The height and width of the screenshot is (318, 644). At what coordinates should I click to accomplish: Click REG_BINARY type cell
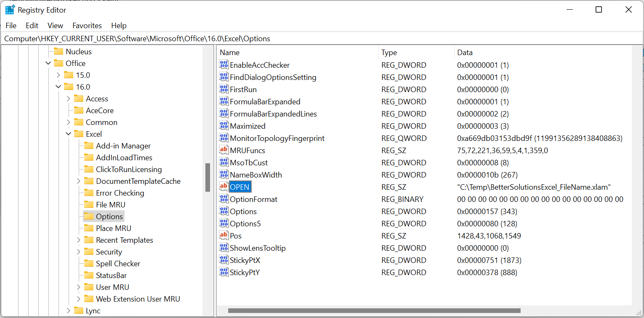coord(402,199)
